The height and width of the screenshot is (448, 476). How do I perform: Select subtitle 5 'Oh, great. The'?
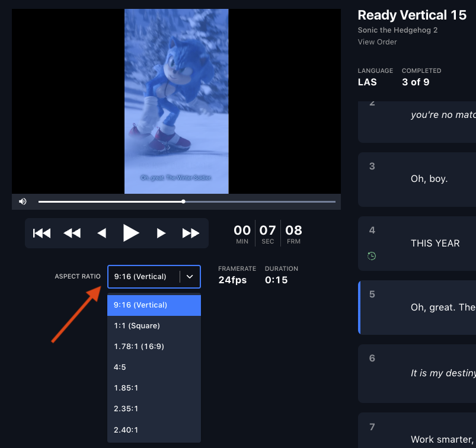pos(417,308)
